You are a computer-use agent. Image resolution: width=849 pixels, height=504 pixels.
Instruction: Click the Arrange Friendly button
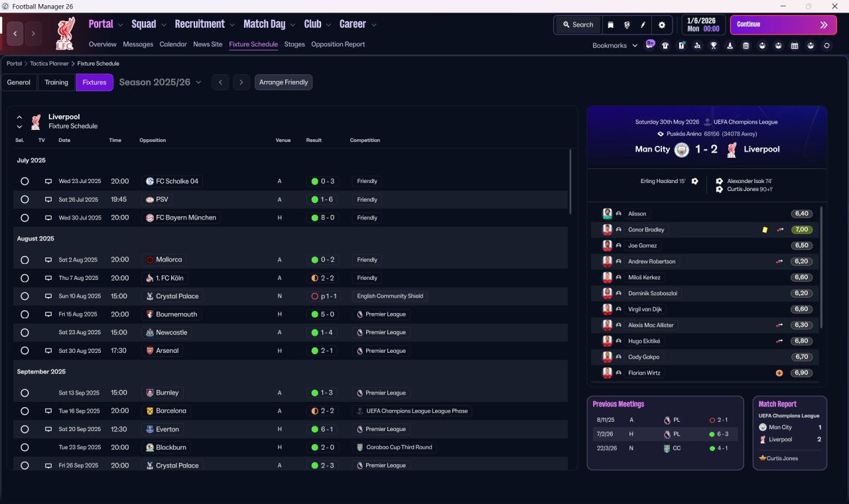tap(283, 82)
